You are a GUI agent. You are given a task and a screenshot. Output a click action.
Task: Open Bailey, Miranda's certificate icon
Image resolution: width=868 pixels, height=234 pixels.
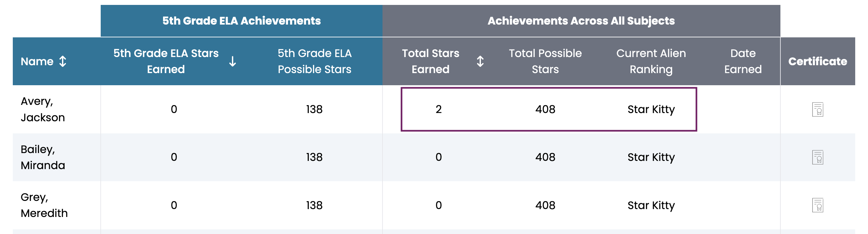click(817, 157)
